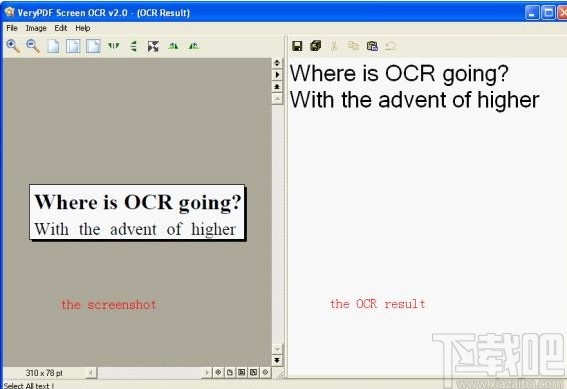Click the black diagonal arrows fit icon
The height and width of the screenshot is (389, 567).
[153, 46]
